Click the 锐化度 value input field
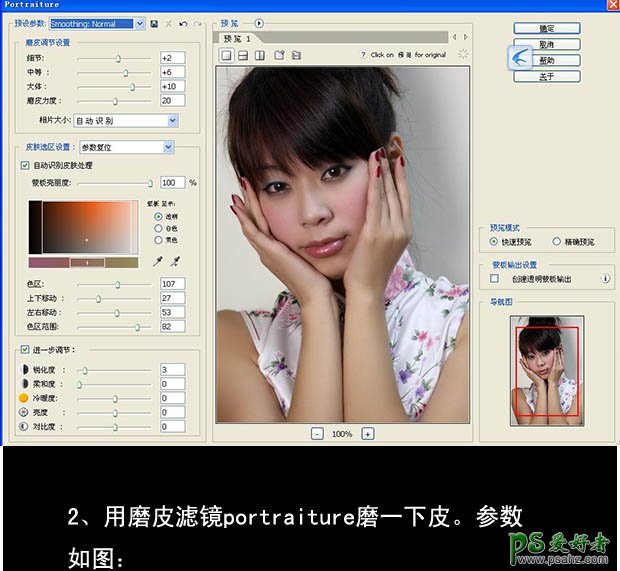This screenshot has width=620, height=571. [171, 369]
